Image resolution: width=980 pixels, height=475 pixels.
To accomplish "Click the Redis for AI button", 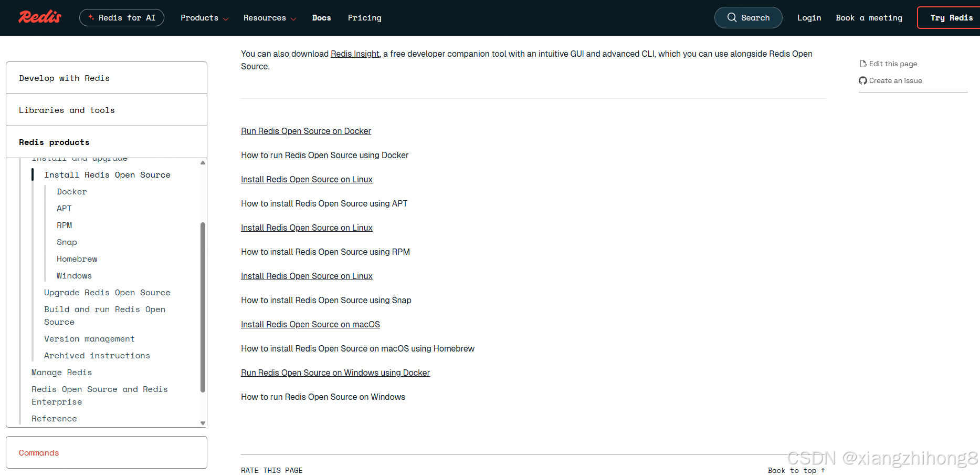I will (122, 17).
